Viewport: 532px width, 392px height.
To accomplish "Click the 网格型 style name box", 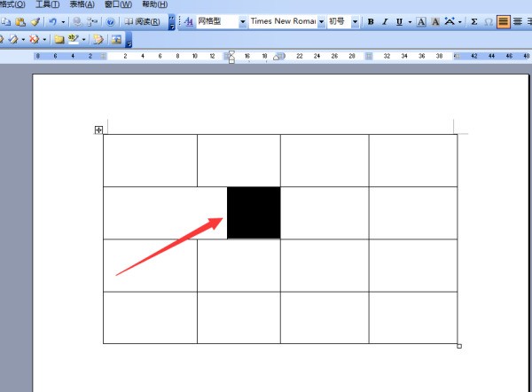I will click(x=217, y=21).
